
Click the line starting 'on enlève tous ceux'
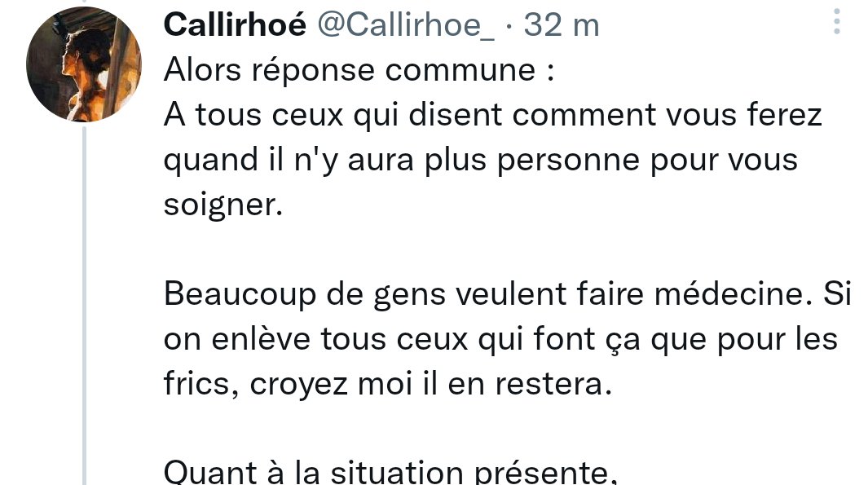tap(500, 339)
